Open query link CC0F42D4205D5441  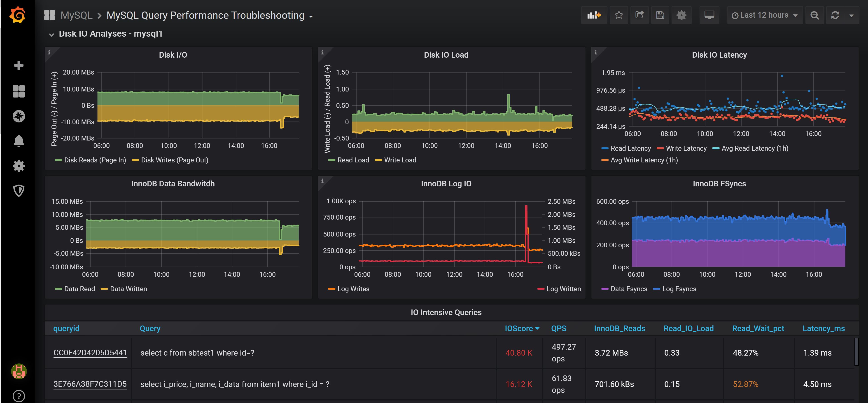click(x=90, y=353)
